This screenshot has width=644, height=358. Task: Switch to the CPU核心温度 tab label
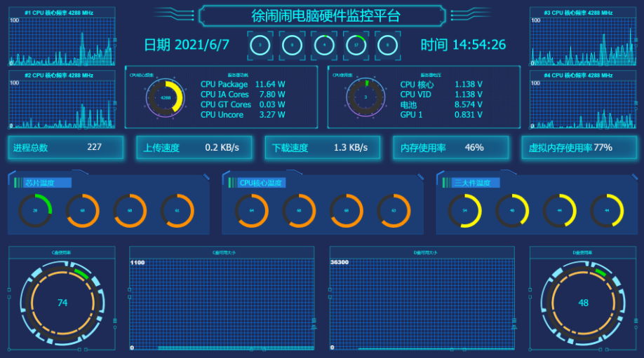261,183
